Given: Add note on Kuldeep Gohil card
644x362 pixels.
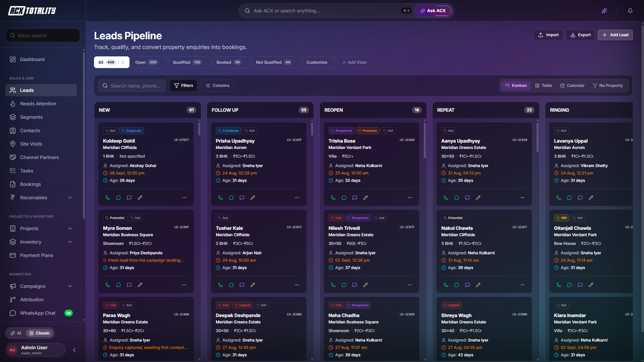Looking at the screenshot, I should tap(129, 197).
